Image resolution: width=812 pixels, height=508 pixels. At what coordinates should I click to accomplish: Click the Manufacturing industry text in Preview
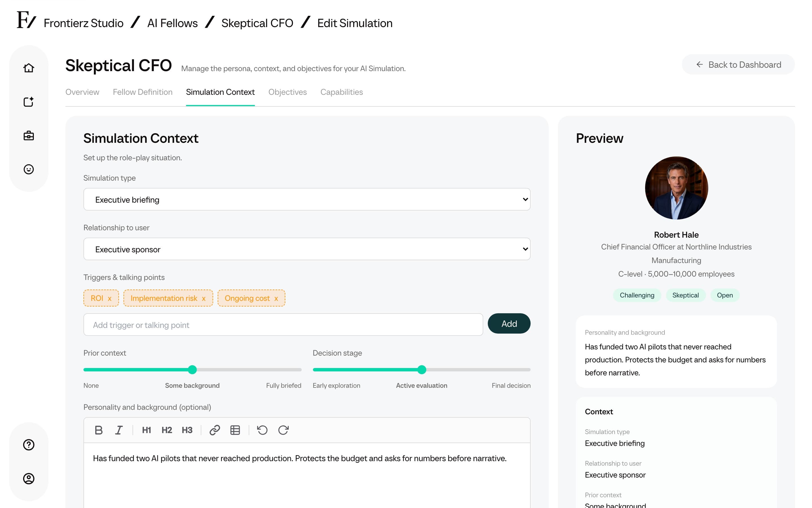676,260
